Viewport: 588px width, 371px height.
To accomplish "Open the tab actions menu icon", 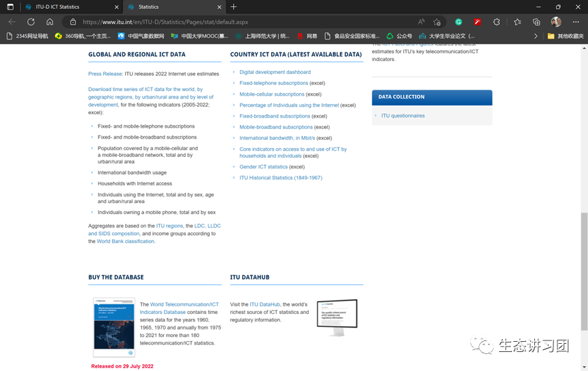I will click(10, 7).
